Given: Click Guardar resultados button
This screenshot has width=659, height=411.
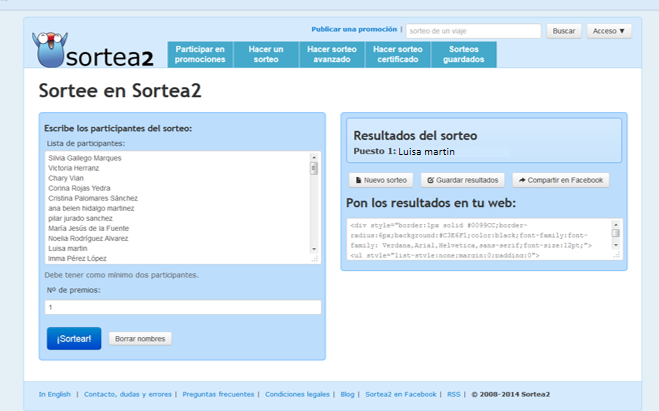Looking at the screenshot, I should tap(463, 180).
